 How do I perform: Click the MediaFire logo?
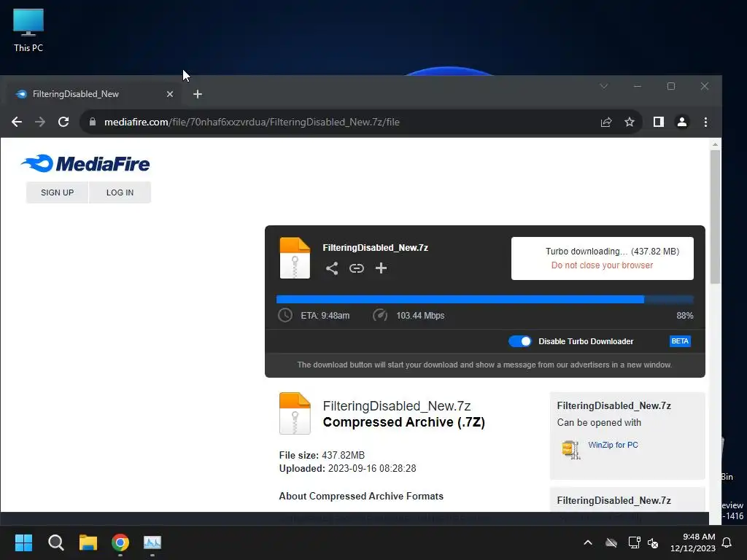click(85, 163)
